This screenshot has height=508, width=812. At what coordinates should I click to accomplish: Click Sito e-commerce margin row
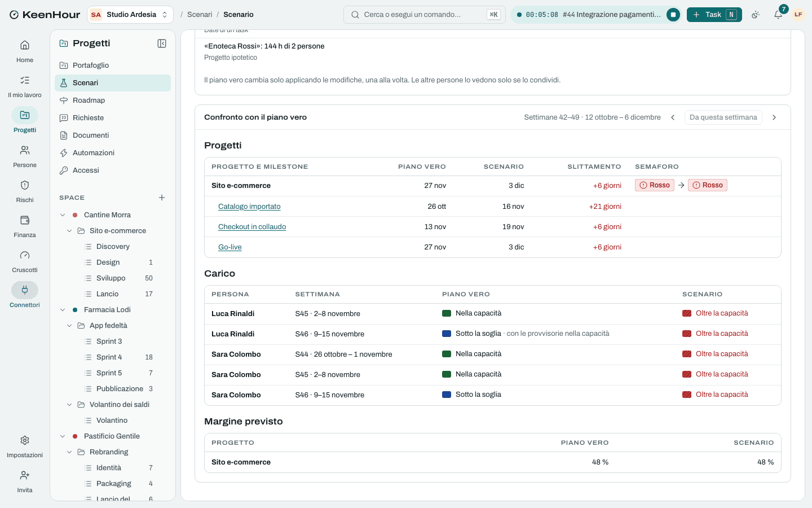(x=493, y=462)
